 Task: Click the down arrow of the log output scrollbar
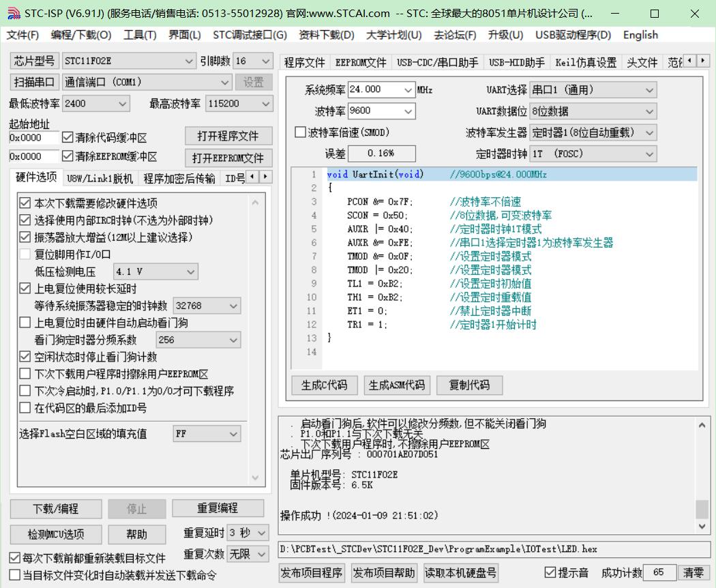pos(702,526)
